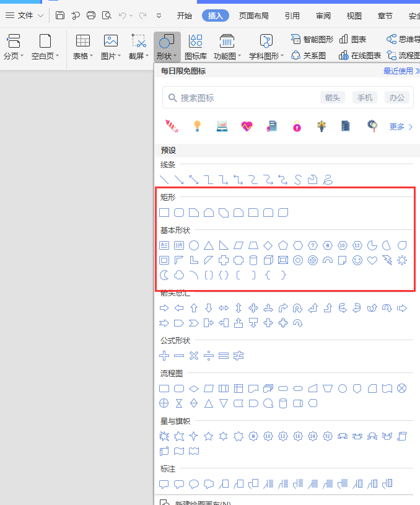Select the scribble line shape
This screenshot has width=420, height=505.
click(328, 180)
